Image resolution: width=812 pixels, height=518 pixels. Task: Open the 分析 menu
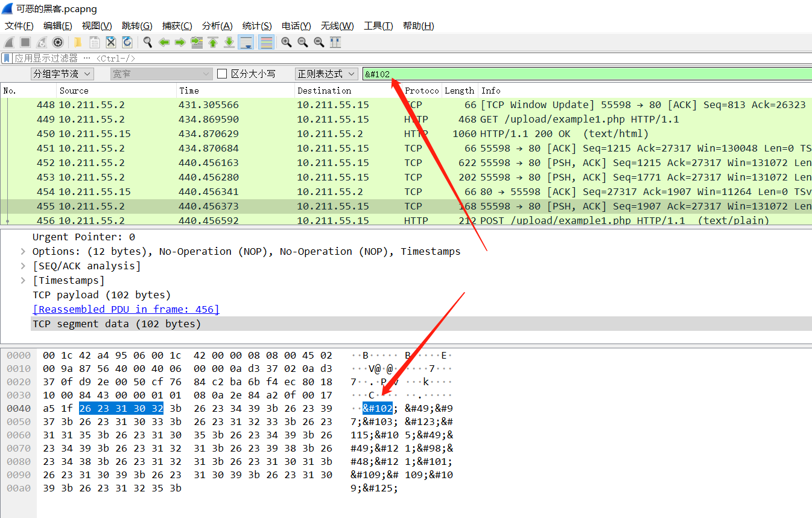tap(217, 25)
